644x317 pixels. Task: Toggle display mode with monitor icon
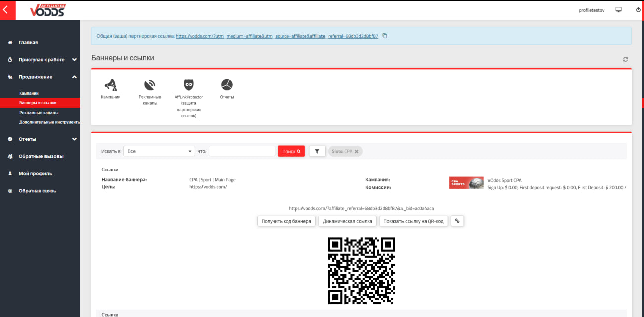tap(618, 10)
